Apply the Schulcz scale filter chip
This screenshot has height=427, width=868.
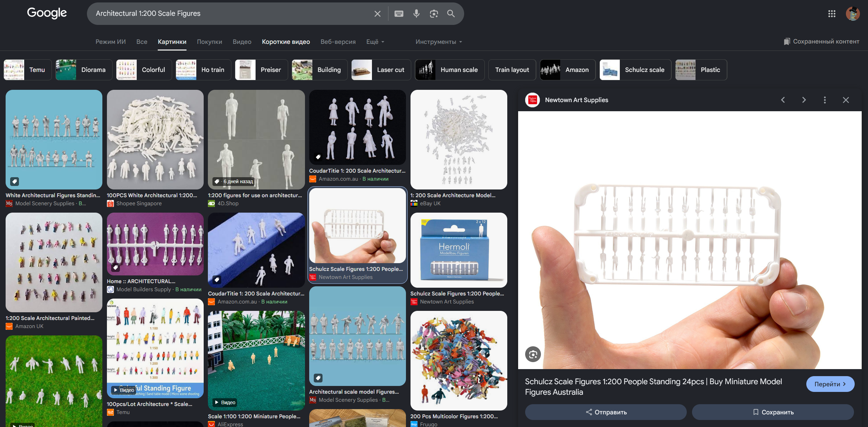point(635,70)
